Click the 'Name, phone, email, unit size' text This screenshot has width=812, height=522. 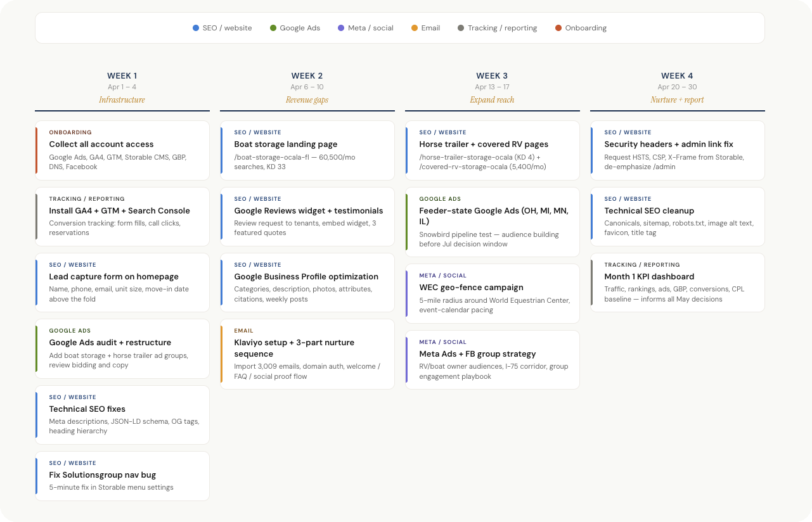point(119,294)
